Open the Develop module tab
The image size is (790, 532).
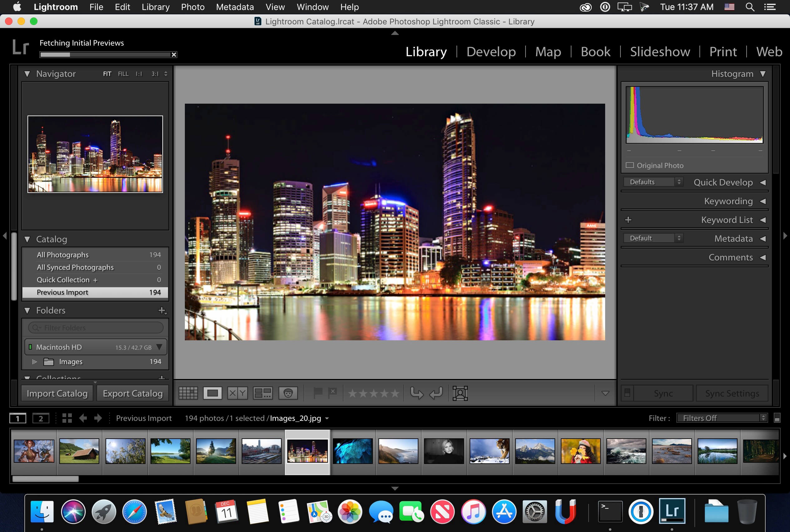coord(490,52)
